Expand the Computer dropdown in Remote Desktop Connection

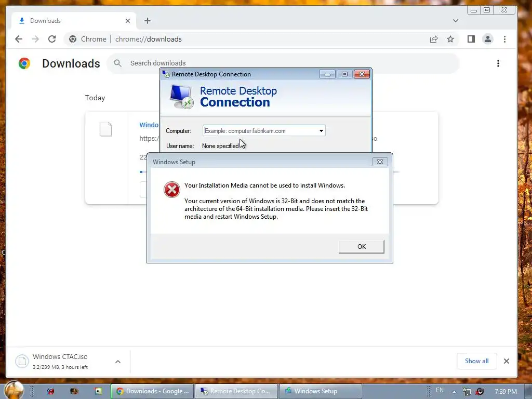tap(321, 130)
